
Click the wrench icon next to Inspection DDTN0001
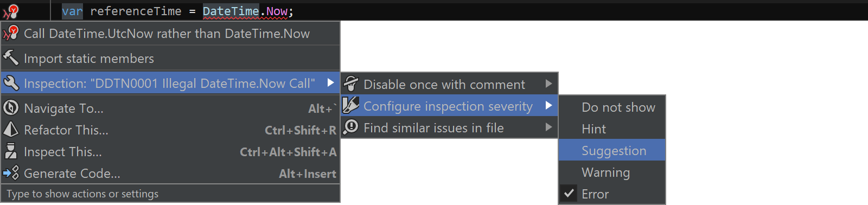click(11, 83)
